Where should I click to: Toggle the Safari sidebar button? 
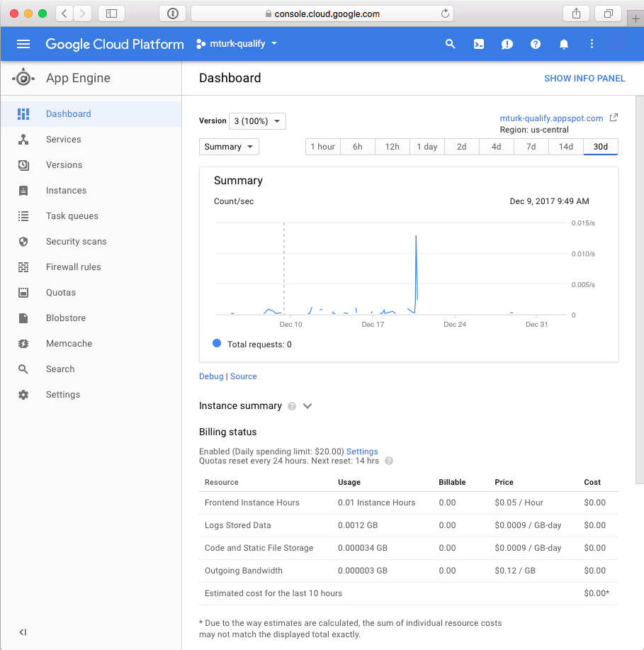click(x=111, y=13)
